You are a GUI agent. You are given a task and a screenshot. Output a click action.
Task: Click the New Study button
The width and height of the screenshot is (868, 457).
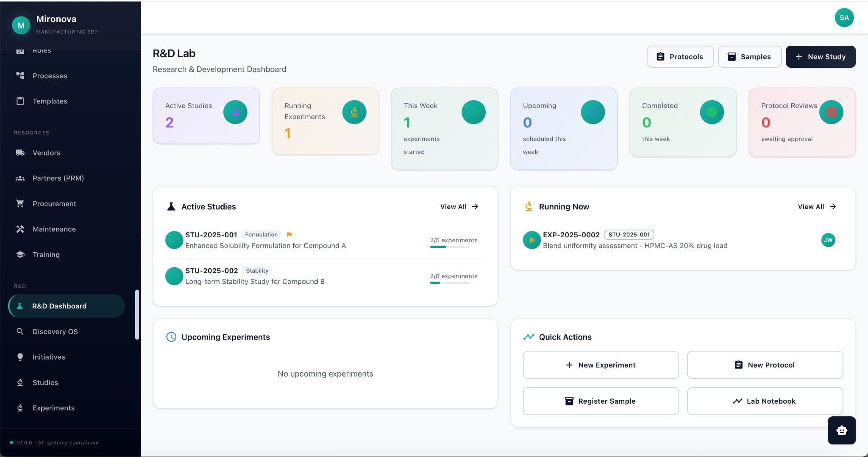pos(820,57)
